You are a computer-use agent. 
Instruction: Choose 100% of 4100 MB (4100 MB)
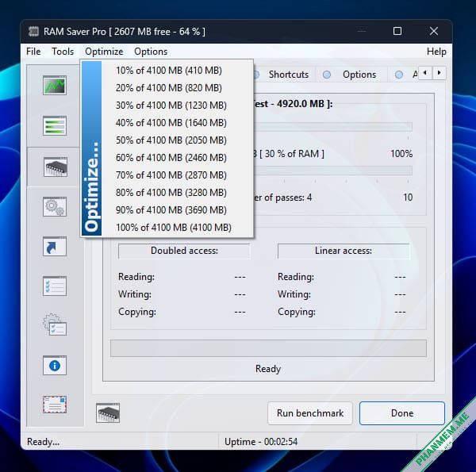[x=178, y=228]
